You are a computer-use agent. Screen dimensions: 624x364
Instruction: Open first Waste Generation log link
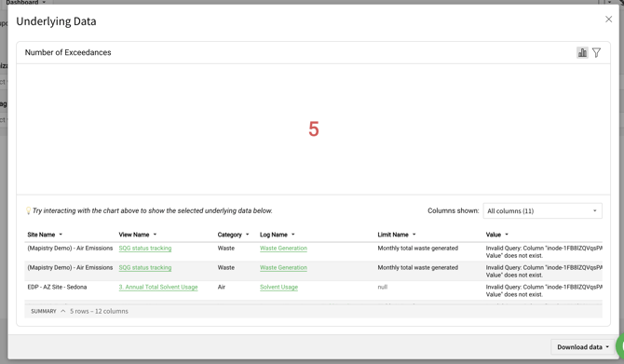click(283, 249)
